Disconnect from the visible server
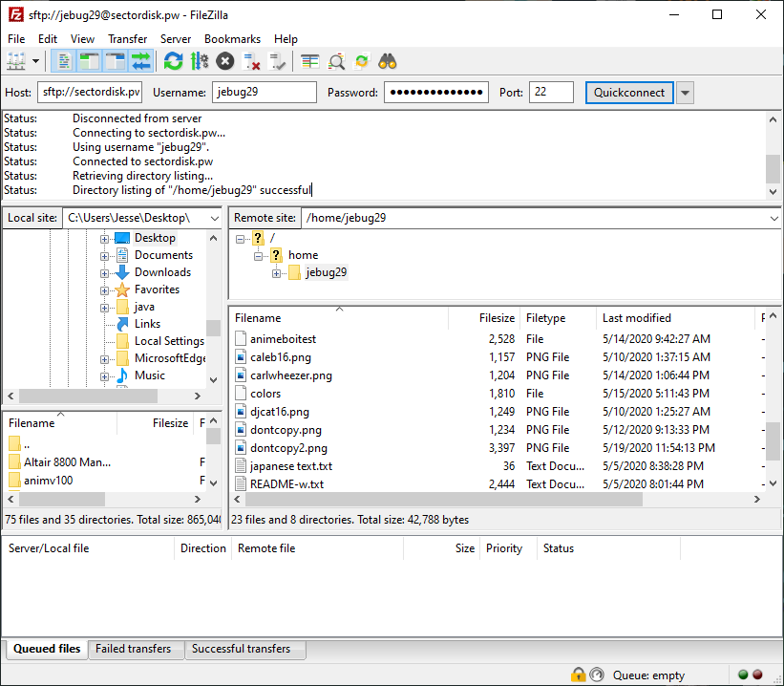Viewport: 784px width, 686px height. pyautogui.click(x=251, y=61)
